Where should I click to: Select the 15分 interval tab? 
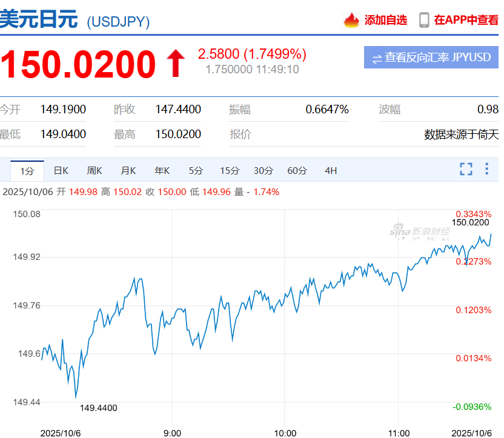tap(230, 171)
